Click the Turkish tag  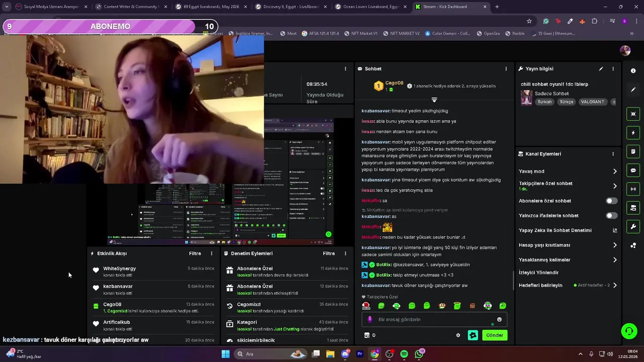coord(544,102)
